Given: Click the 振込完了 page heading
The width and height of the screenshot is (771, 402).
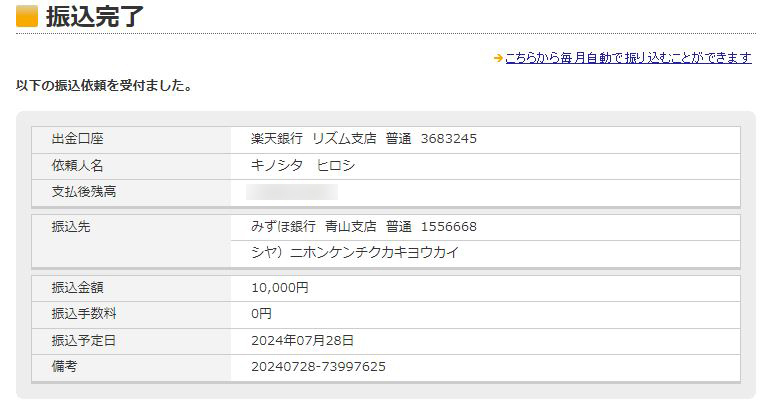Looking at the screenshot, I should 94,16.
